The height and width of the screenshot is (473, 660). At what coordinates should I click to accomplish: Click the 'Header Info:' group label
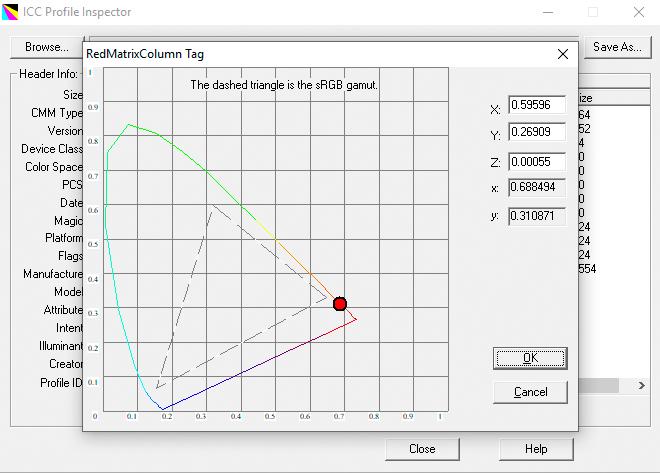point(48,74)
